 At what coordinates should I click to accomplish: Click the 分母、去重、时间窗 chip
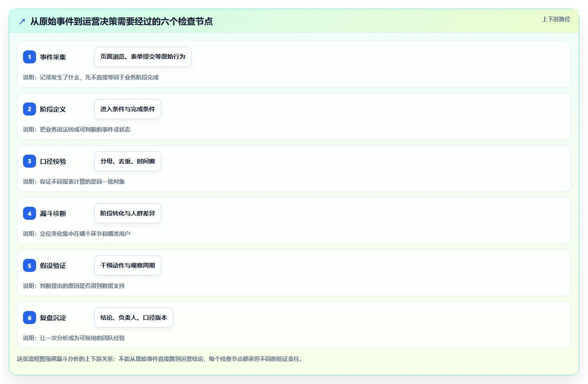(128, 161)
